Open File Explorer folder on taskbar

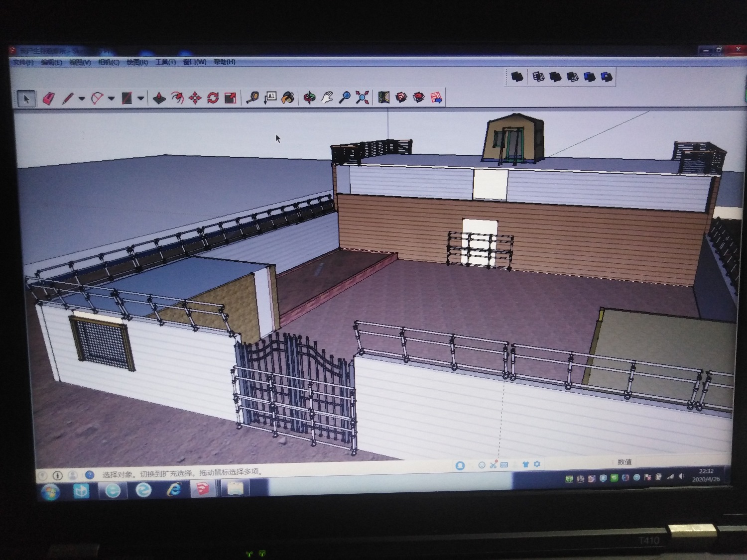point(235,488)
